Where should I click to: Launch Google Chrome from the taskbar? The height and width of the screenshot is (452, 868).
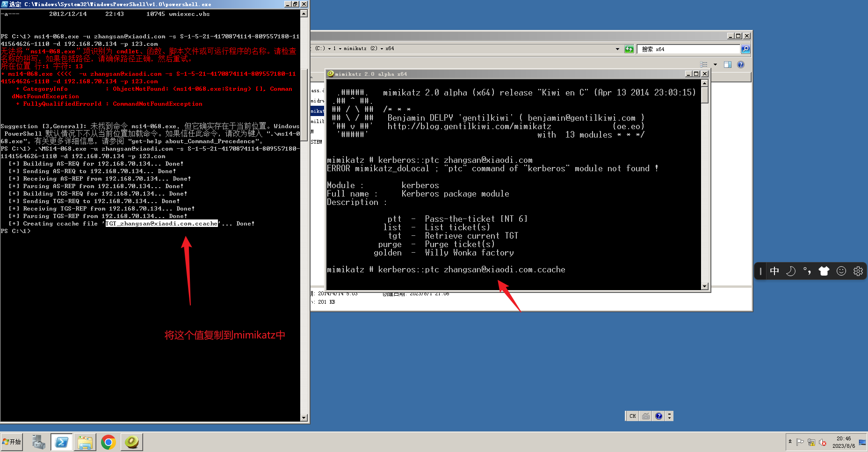pos(108,442)
